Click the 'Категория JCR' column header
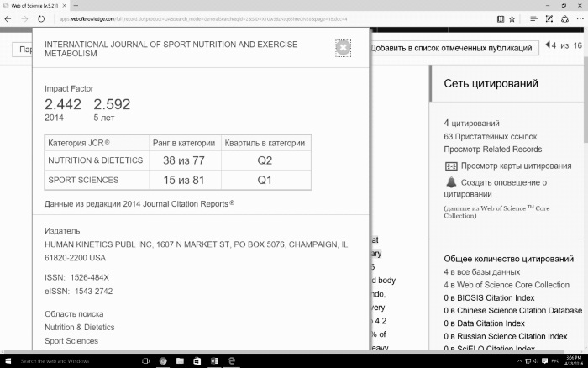Image resolution: width=588 pixels, height=368 pixels. click(97, 143)
